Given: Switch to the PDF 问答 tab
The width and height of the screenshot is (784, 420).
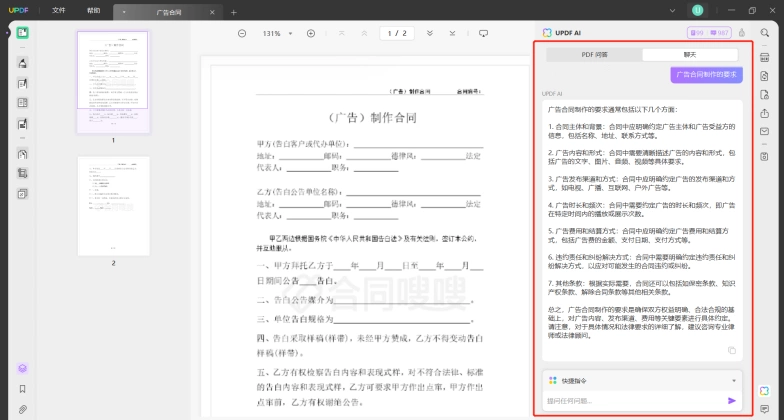Looking at the screenshot, I should pos(594,54).
